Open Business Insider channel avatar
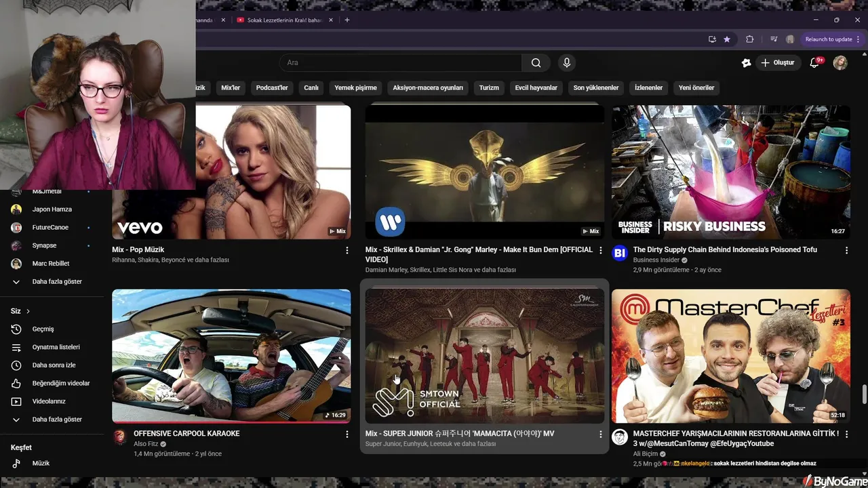 click(x=620, y=253)
